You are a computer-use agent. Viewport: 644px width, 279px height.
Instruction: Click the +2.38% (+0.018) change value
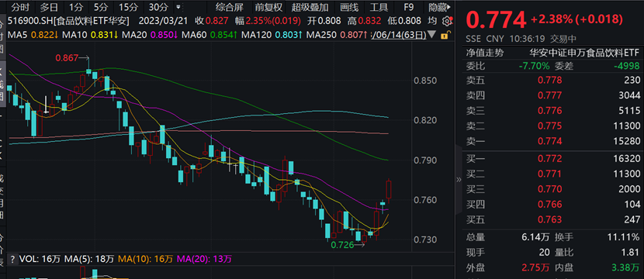576,19
